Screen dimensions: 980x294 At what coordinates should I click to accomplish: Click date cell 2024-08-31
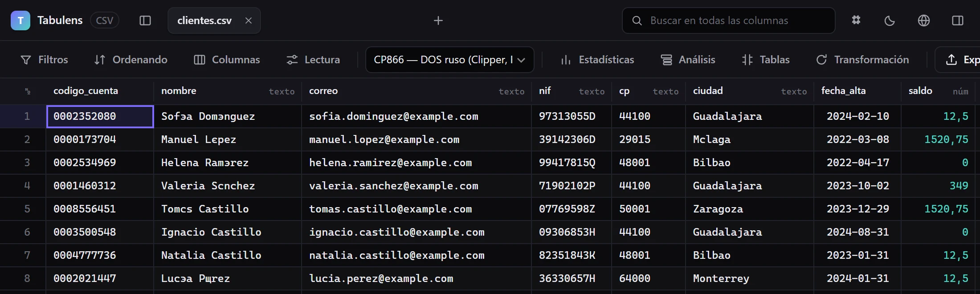click(x=857, y=233)
